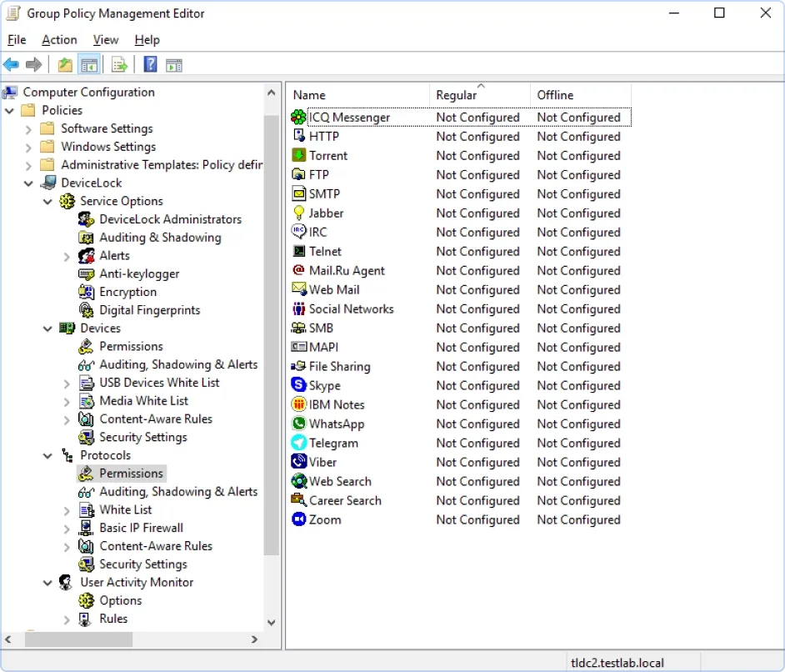785x672 pixels.
Task: Click tldc2.testlab.local in the status bar
Action: tap(617, 663)
